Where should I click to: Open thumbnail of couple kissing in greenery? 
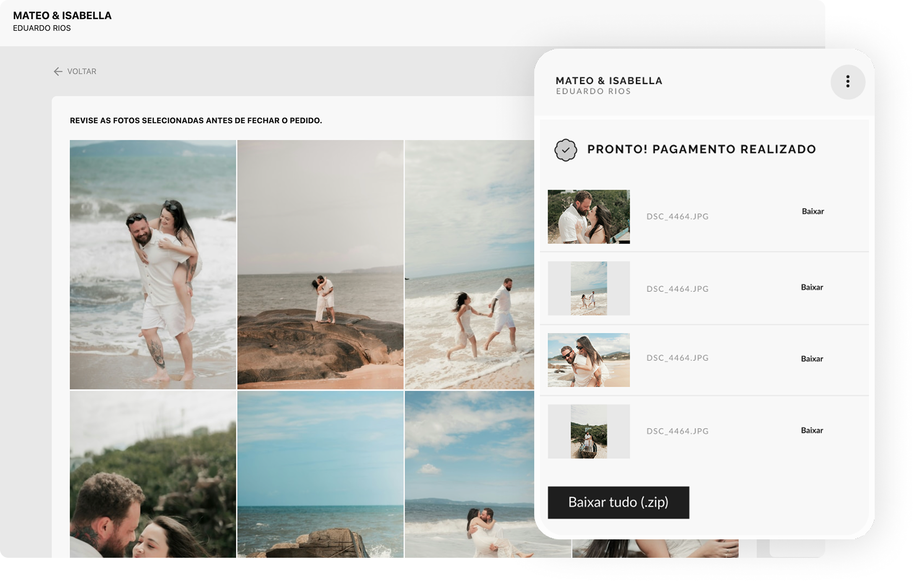(588, 216)
